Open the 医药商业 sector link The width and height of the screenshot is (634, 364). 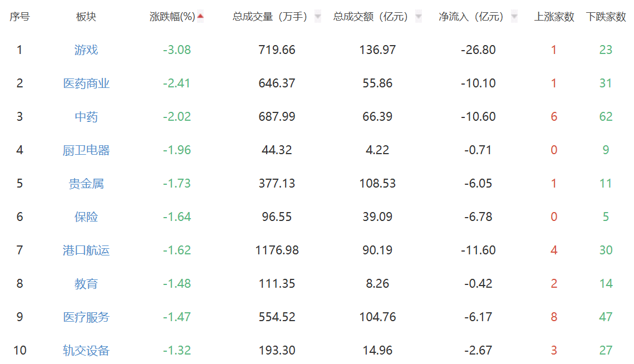pos(86,83)
